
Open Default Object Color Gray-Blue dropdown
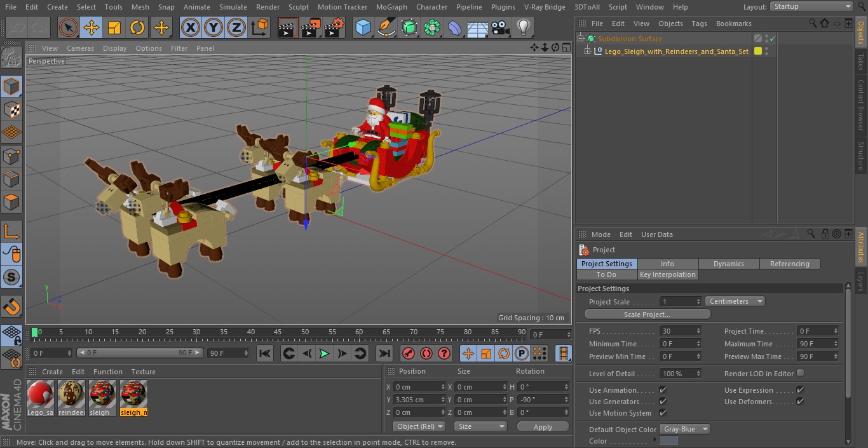coord(684,429)
